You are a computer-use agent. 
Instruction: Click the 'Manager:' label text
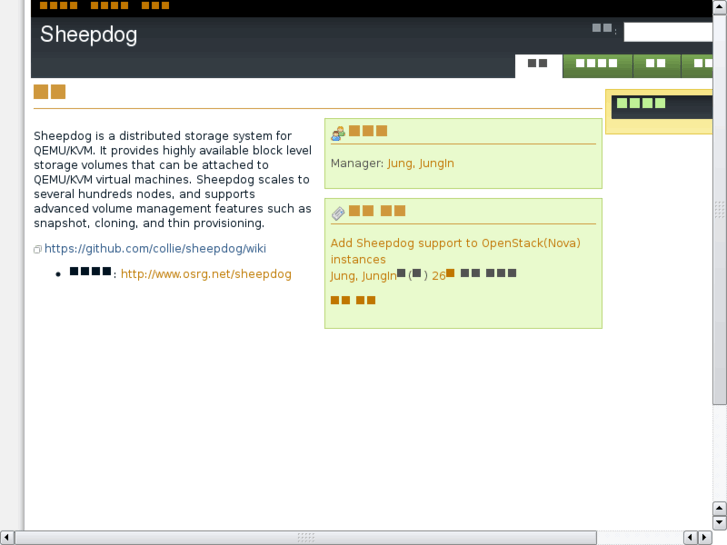click(x=357, y=163)
